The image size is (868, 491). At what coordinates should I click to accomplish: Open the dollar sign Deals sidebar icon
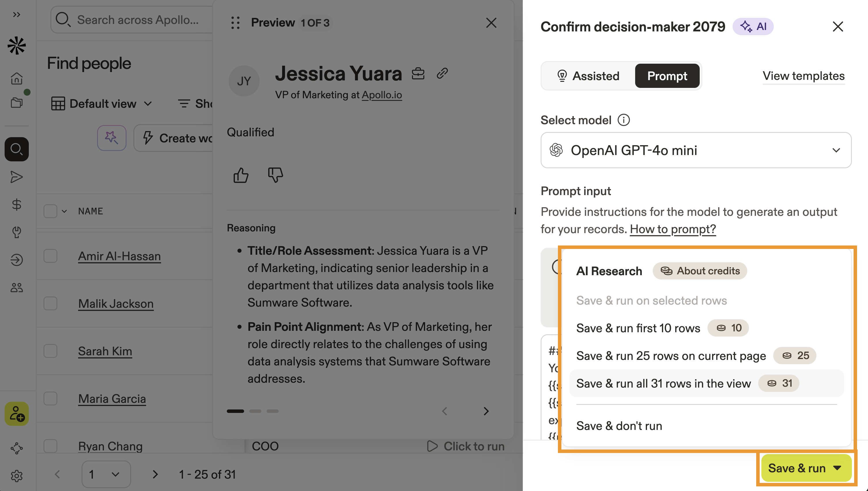point(16,205)
